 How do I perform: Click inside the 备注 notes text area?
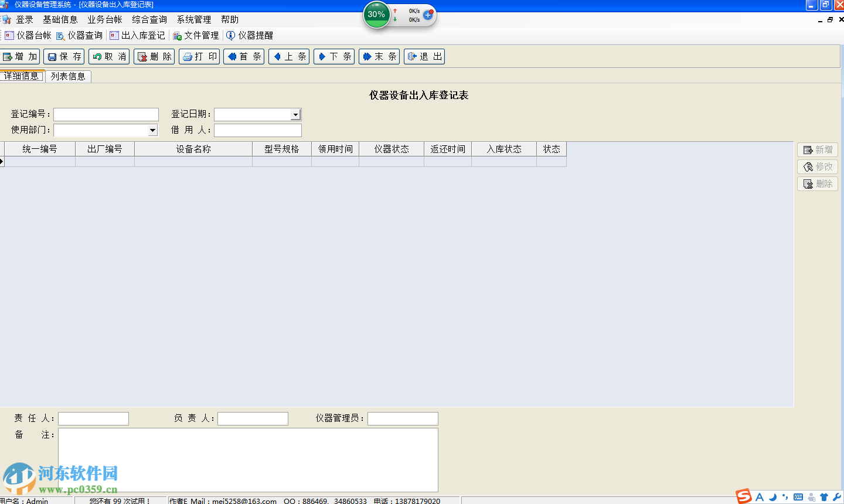pos(248,460)
